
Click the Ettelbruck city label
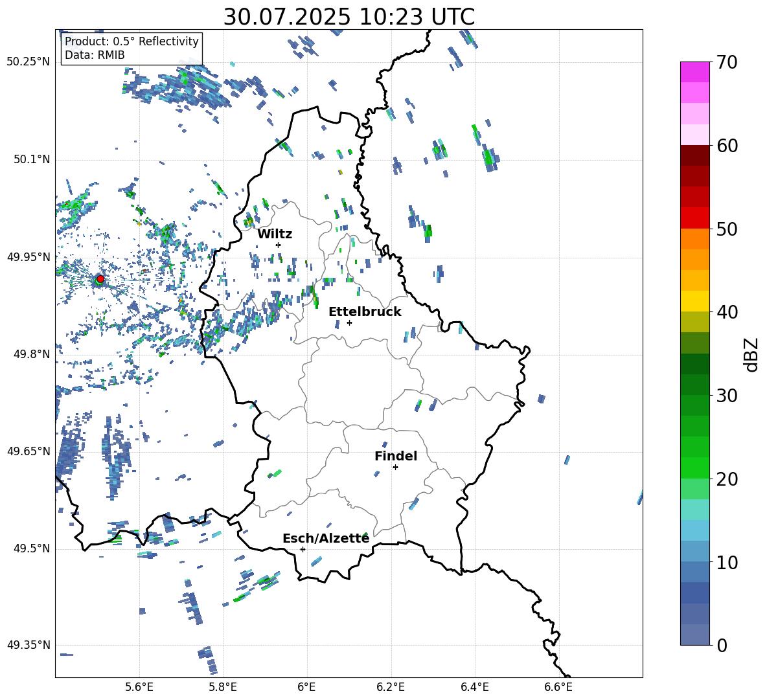tap(365, 312)
